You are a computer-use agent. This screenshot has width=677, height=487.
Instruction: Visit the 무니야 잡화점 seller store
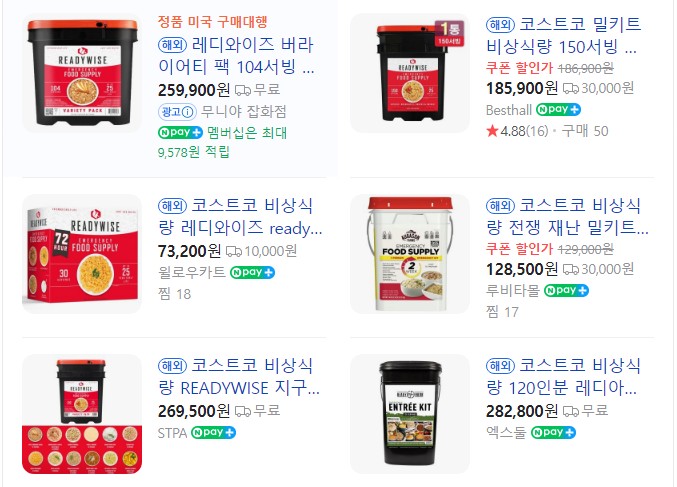(x=244, y=112)
